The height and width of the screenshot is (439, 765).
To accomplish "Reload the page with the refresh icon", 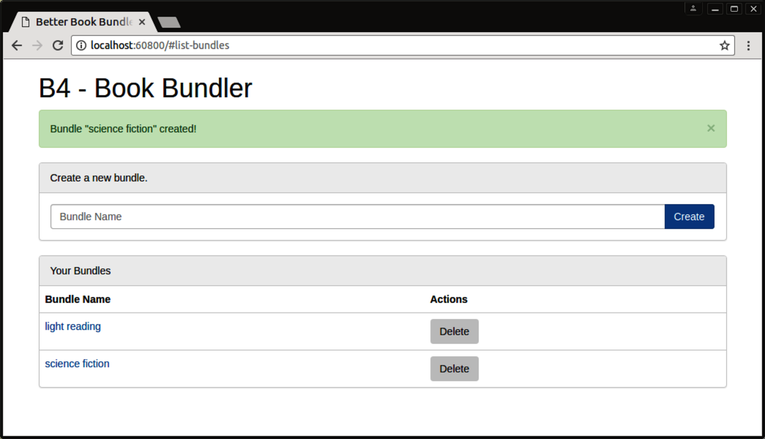I will coord(58,45).
